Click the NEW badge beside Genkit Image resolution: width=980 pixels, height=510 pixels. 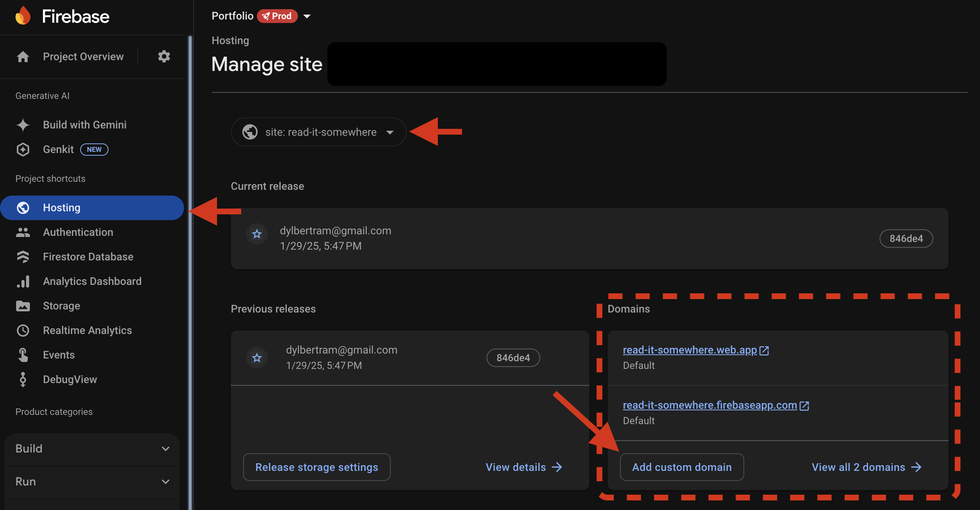(x=94, y=149)
